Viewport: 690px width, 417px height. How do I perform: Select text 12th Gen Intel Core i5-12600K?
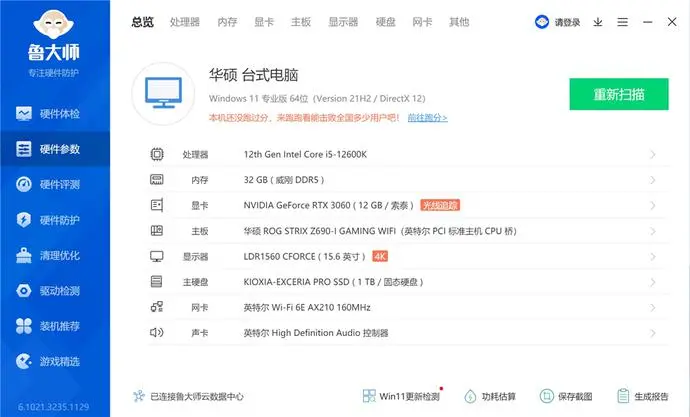point(305,154)
